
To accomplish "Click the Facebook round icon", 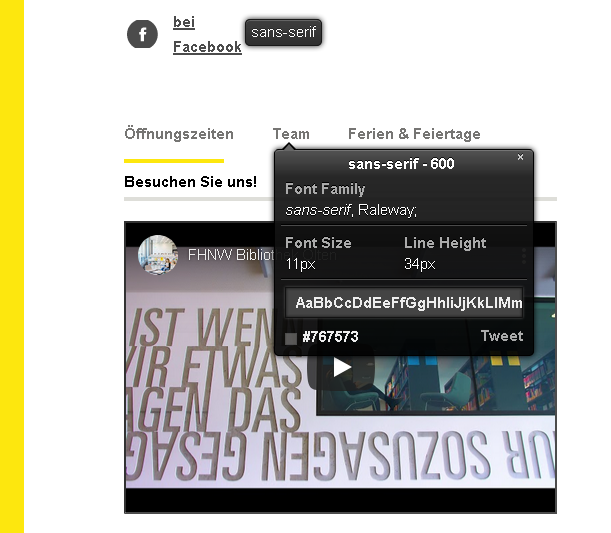I will [x=142, y=34].
